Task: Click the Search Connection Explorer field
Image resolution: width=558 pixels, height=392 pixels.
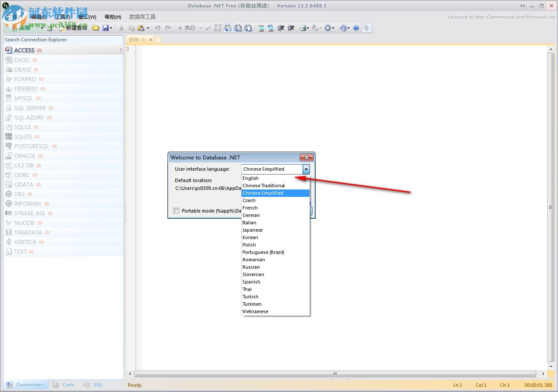Action: coord(64,40)
